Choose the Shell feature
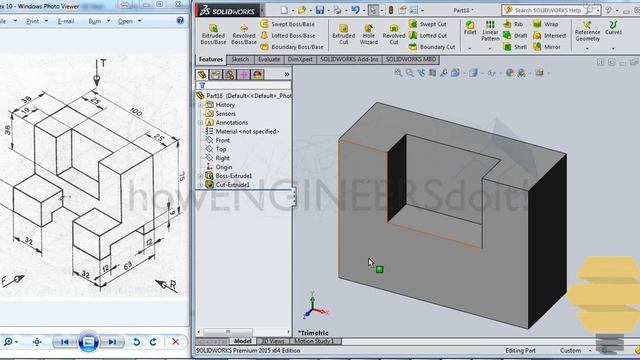640x360 pixels. tap(515, 47)
